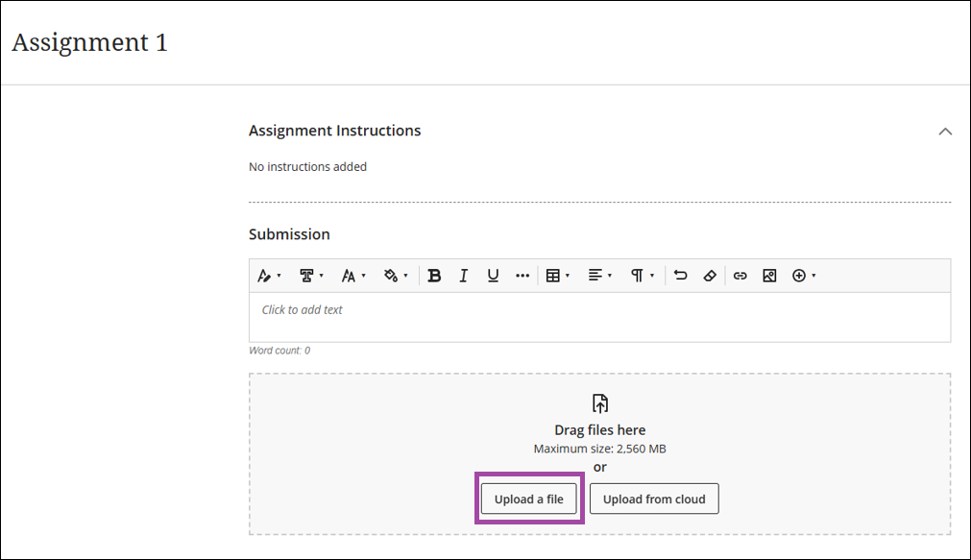The image size is (971, 560).
Task: Collapse the Assignment Instructions section
Action: coord(945,132)
